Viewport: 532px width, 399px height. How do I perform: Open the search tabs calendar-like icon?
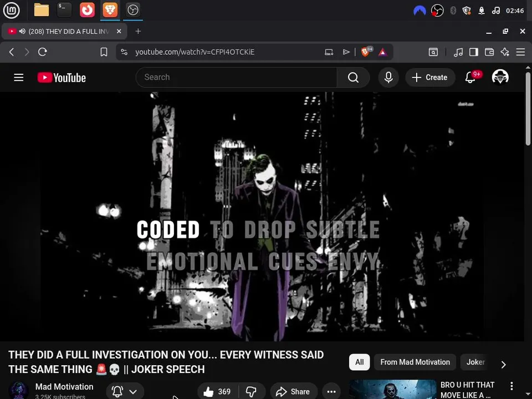[433, 52]
